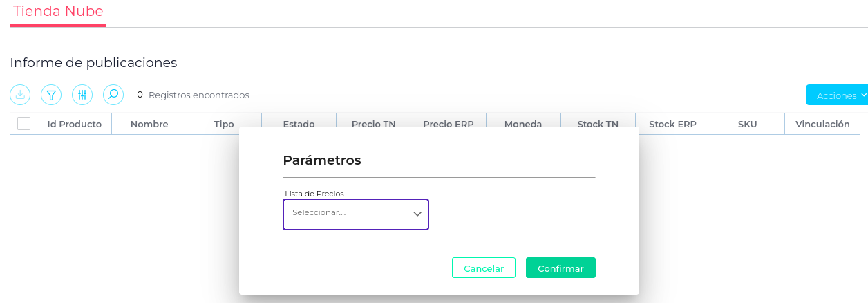Screen dimensions: 868x303
Task: Click the Stock ERP column header
Action: click(x=672, y=125)
